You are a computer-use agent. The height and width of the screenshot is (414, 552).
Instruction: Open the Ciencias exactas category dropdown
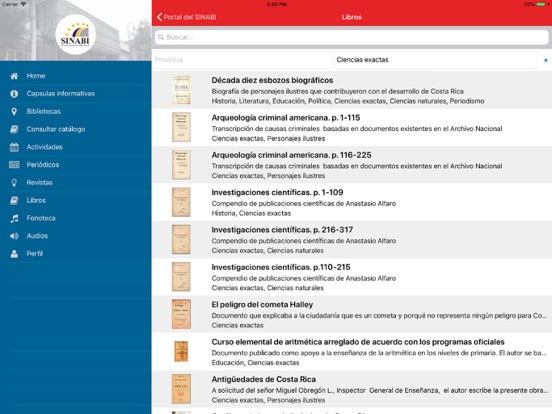coord(435,60)
